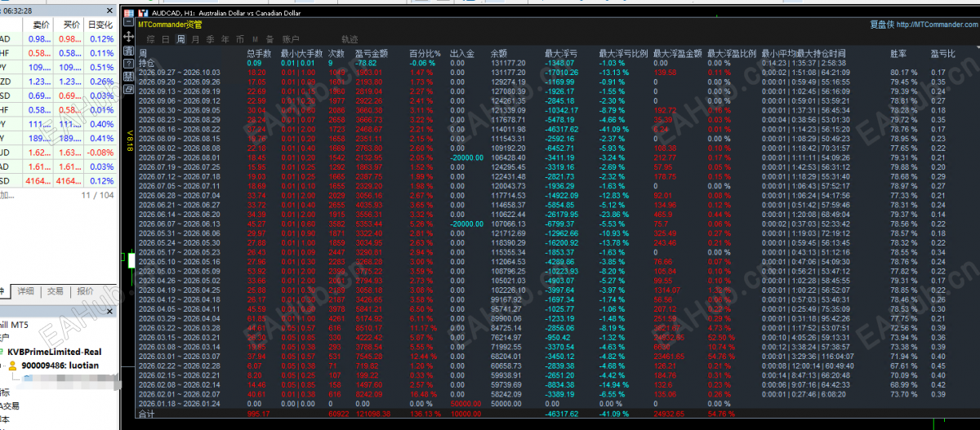Click the user icon beside 900009486: luotian
The image size is (980, 430).
coord(12,366)
